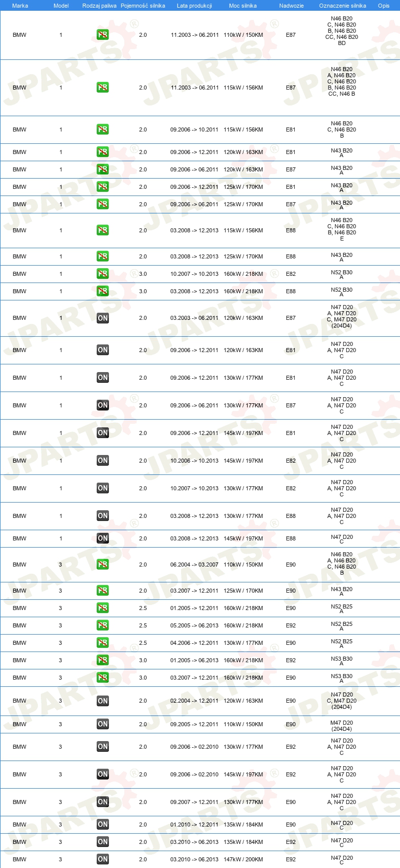Click the PB fuel icon in the E87 115kW/156KM row
The height and width of the screenshot is (868, 400).
(x=102, y=88)
